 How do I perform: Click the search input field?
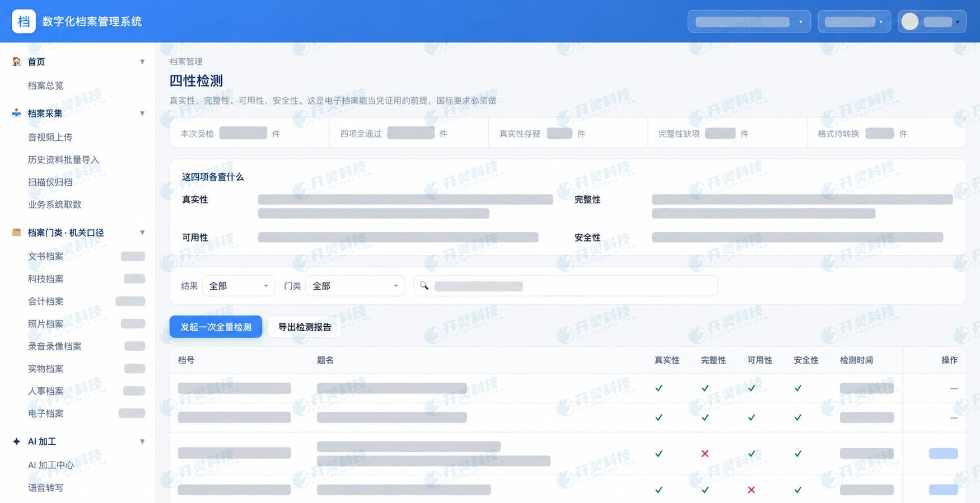click(566, 286)
